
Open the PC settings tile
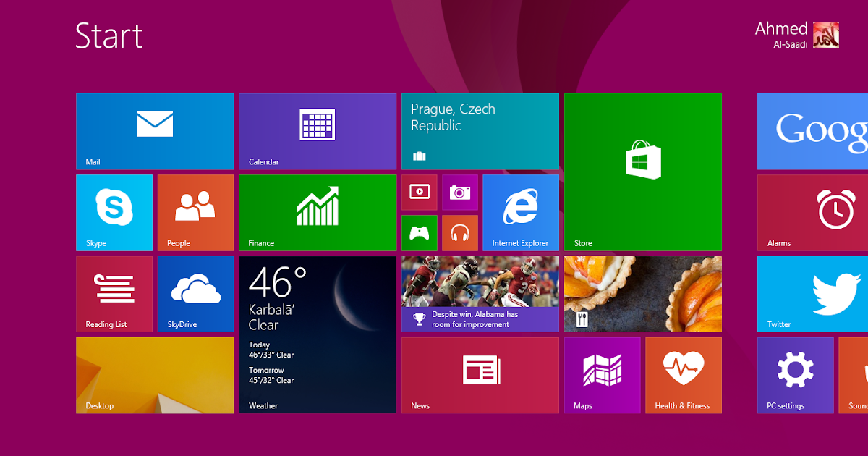coord(796,375)
